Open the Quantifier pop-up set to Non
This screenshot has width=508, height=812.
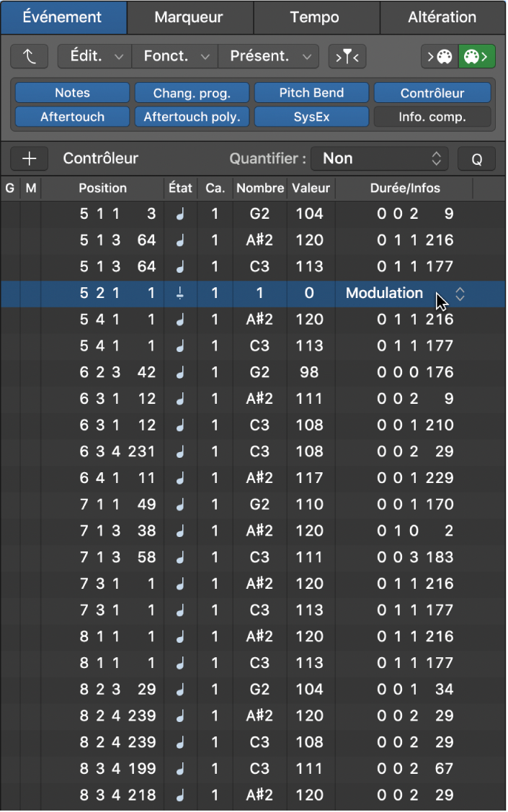380,158
